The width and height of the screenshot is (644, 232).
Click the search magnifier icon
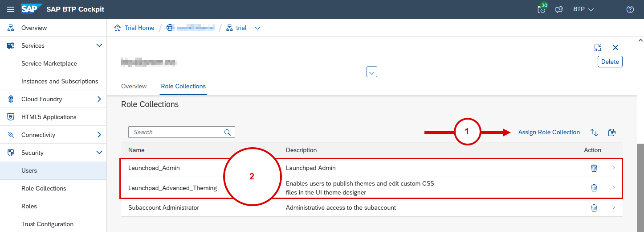click(228, 132)
